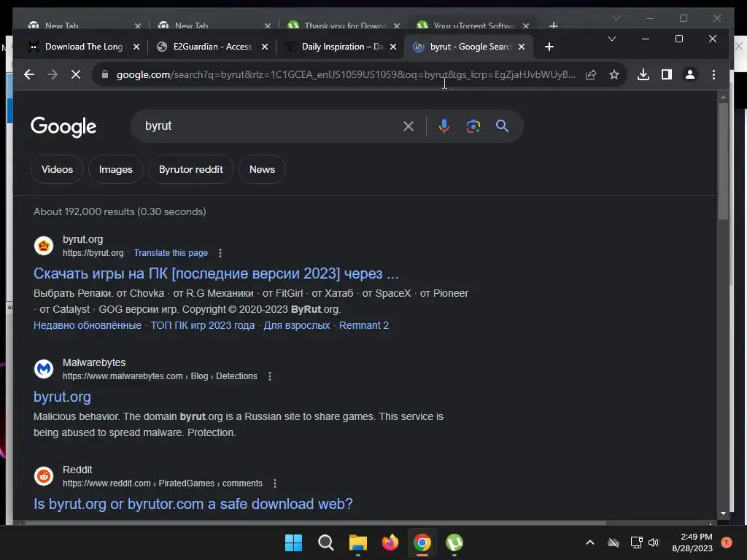Open clock and date 2:49 PM
Viewport: 747px width, 560px height.
click(692, 542)
